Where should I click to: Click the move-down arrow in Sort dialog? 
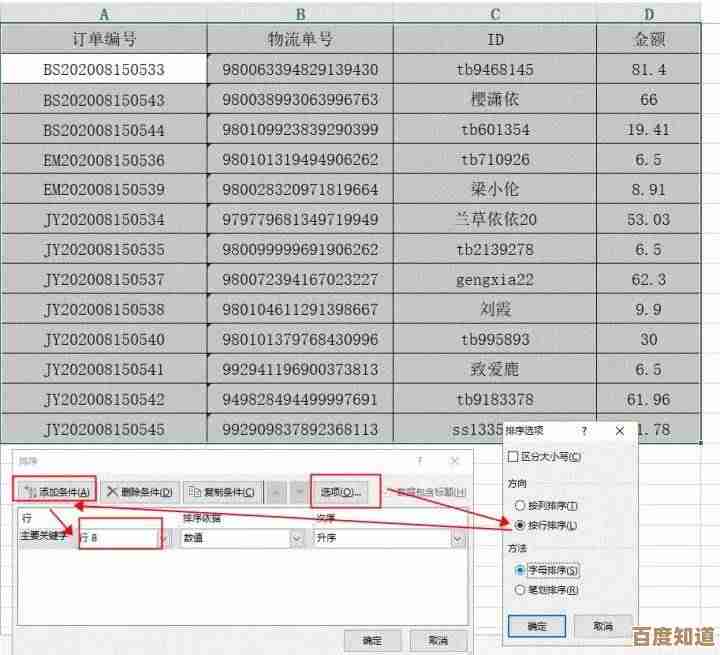click(x=297, y=491)
